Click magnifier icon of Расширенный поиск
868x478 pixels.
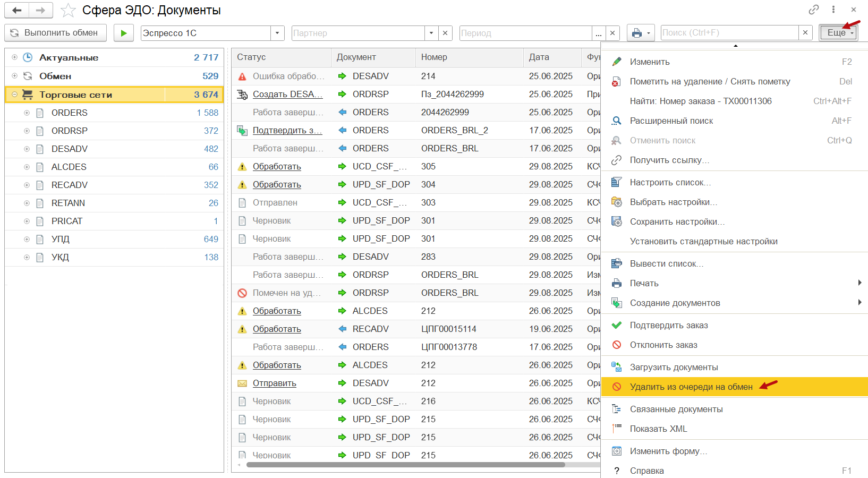[616, 121]
